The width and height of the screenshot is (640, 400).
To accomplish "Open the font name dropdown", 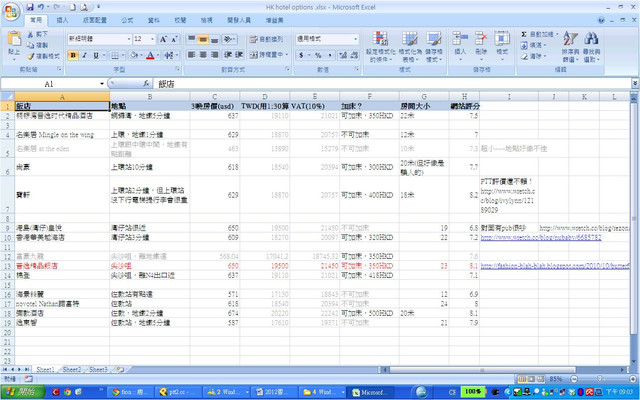I will [129, 39].
